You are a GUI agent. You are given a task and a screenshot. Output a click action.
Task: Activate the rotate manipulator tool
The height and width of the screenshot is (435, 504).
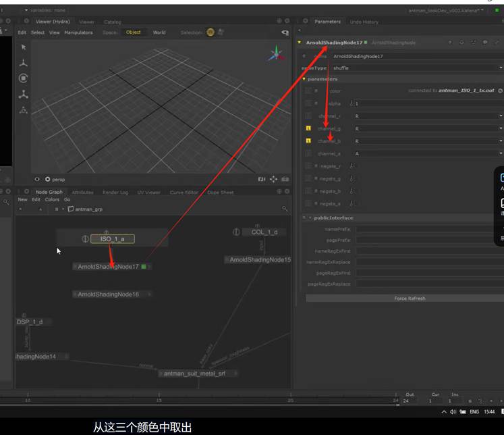click(24, 78)
